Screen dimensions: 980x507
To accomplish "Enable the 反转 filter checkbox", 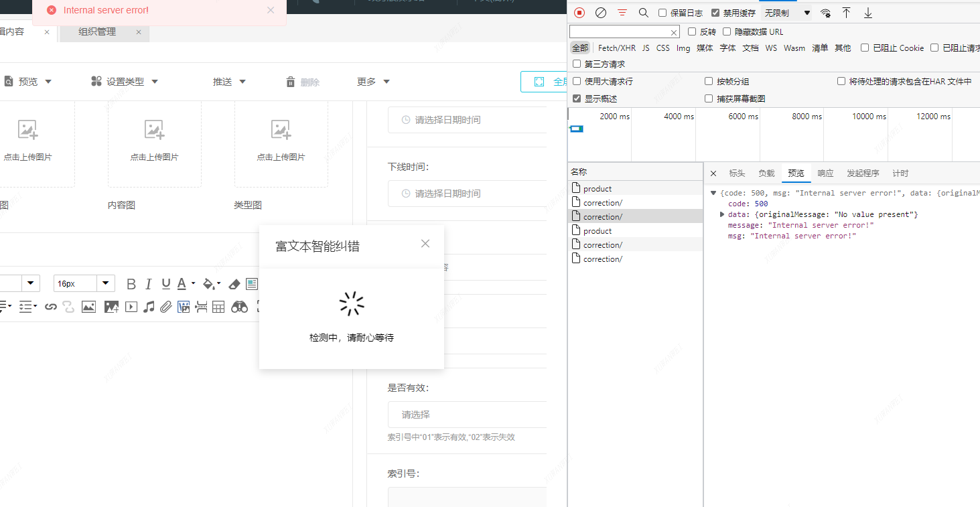I will tap(692, 31).
